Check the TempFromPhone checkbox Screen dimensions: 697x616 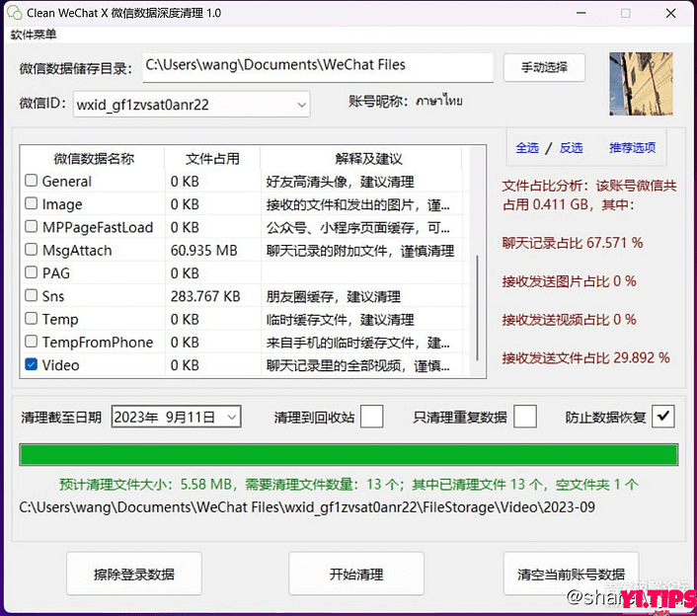pos(32,342)
